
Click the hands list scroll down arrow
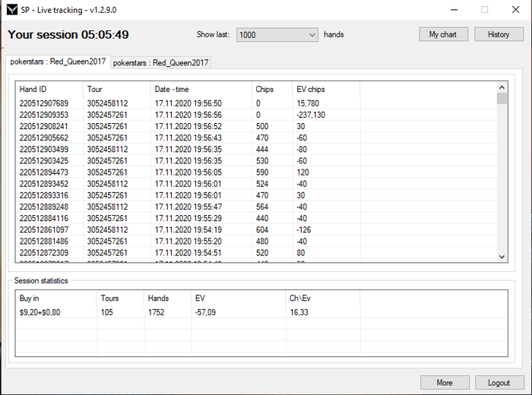[x=502, y=257]
